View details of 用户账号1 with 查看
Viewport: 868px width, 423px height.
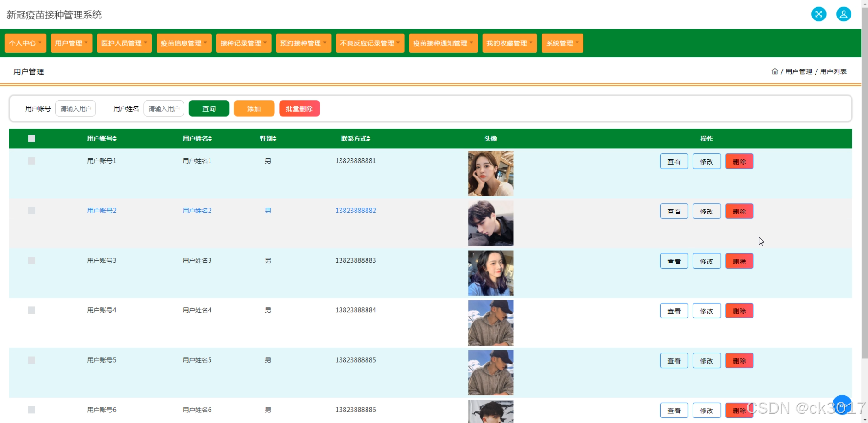[674, 161]
